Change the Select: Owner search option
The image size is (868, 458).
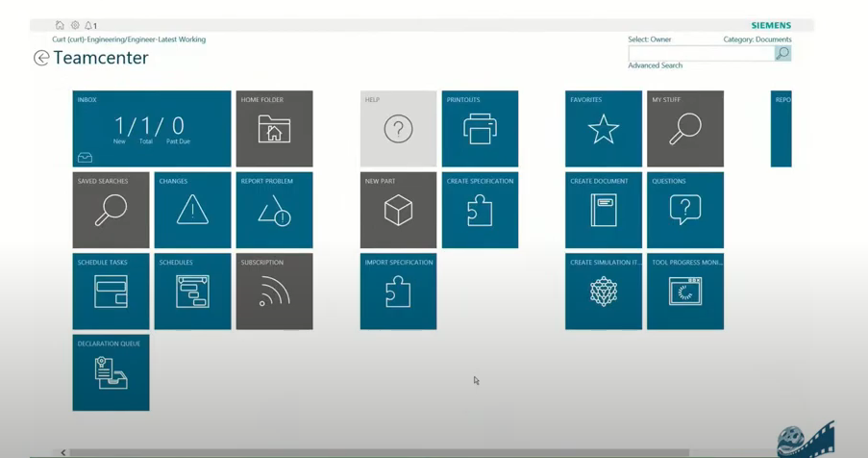tap(650, 39)
